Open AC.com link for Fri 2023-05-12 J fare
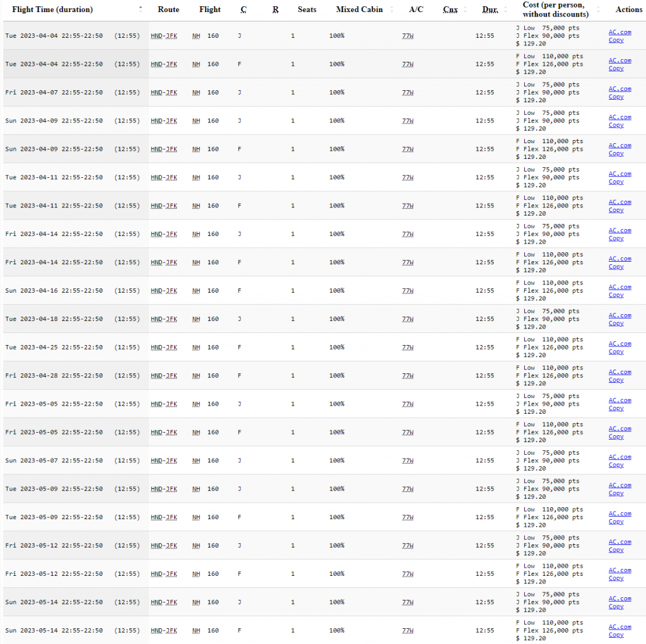 [620, 542]
